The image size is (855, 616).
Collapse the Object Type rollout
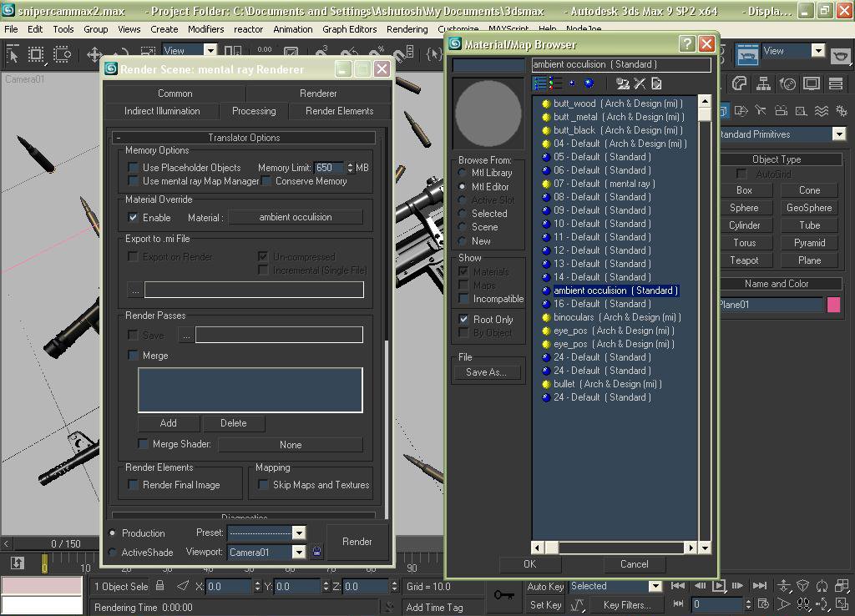pos(777,159)
